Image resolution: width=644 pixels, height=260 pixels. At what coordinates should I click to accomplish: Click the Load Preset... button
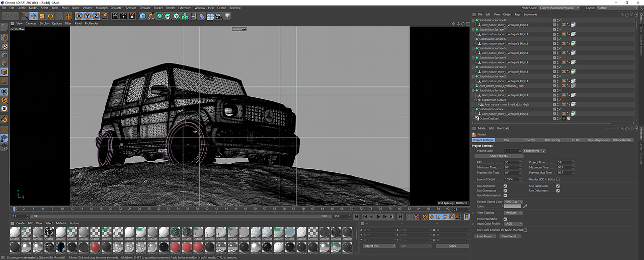(x=486, y=236)
